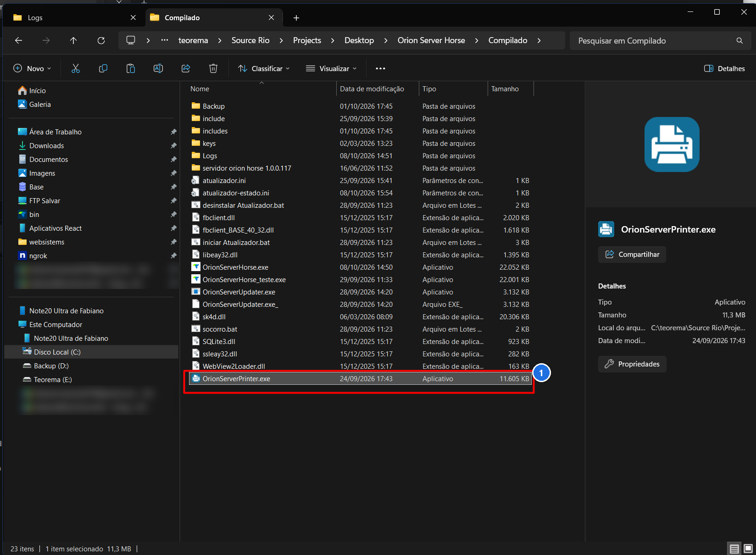Click Orion Server Horse breadcrumb
756x555 pixels.
point(431,40)
